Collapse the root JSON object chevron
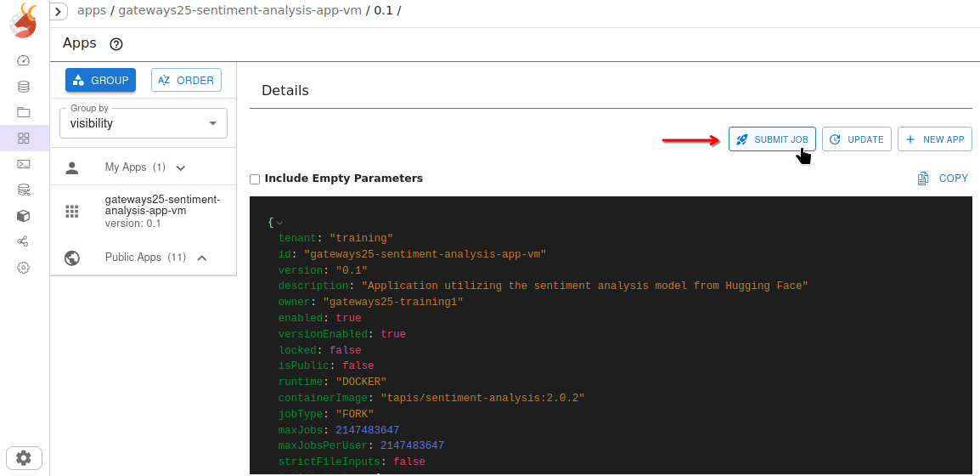Screen dimensions: 980x476 tap(280, 223)
